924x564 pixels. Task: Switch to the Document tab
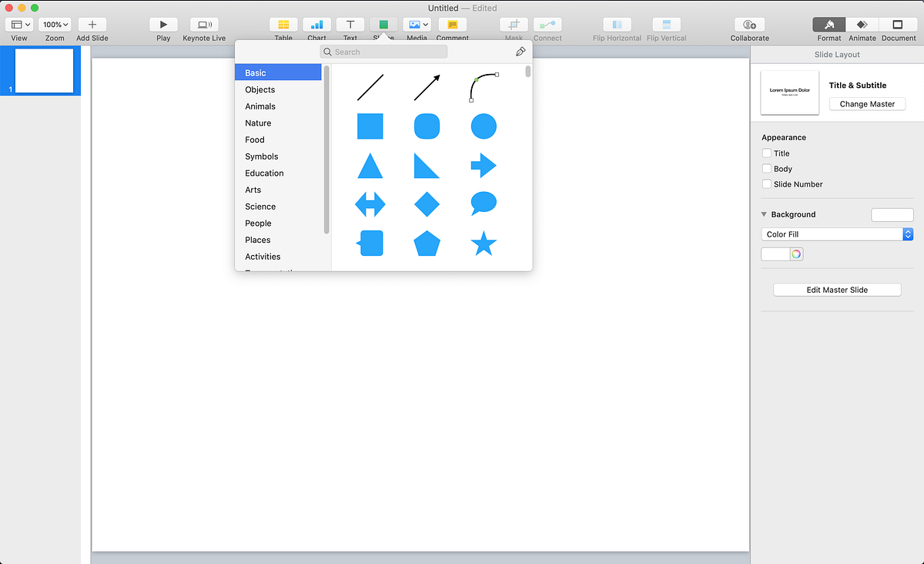pyautogui.click(x=899, y=25)
